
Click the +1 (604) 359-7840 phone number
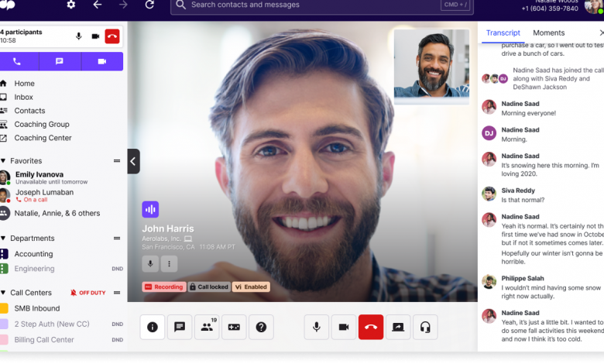click(x=550, y=8)
